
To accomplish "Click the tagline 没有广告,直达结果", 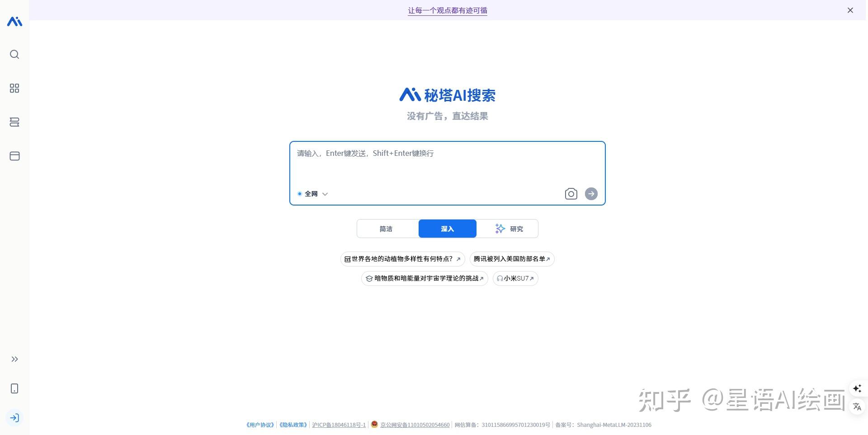I will click(x=448, y=116).
